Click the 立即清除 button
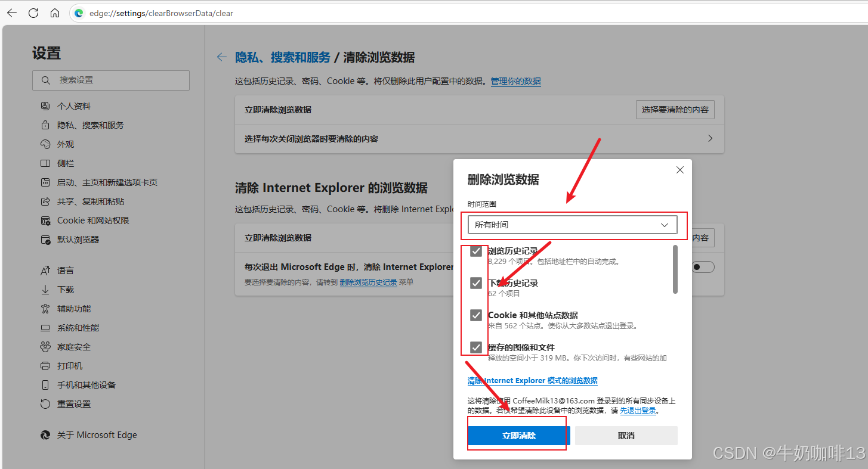Screen dimensions: 868x469 coord(519,436)
